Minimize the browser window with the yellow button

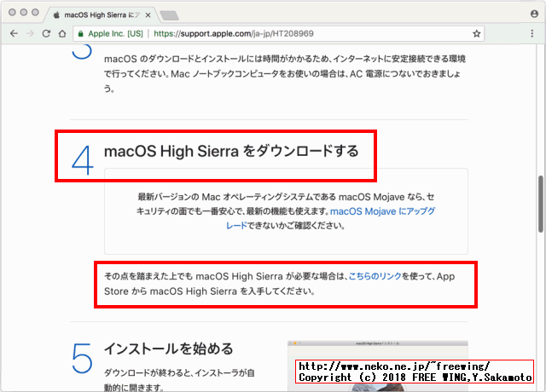tap(24, 12)
